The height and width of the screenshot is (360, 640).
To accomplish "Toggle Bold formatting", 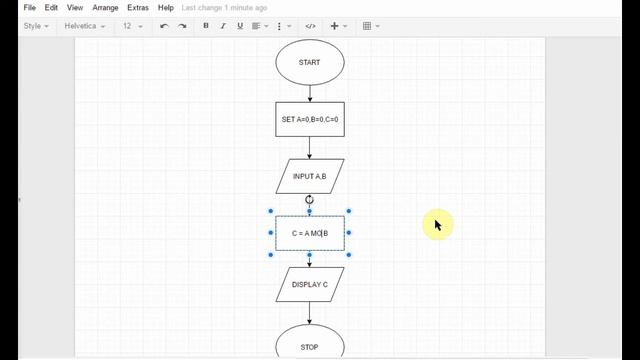I will (x=206, y=26).
